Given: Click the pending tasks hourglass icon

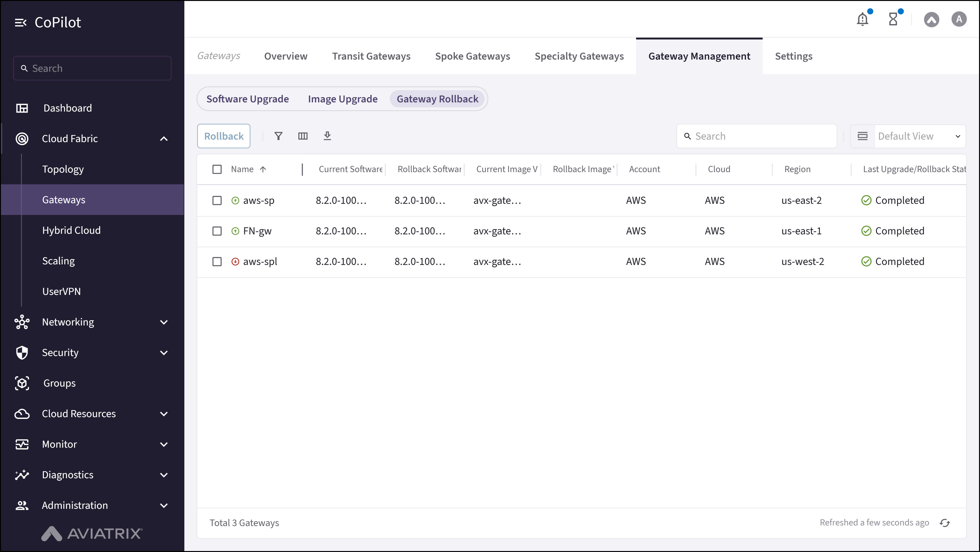Looking at the screenshot, I should click(894, 19).
